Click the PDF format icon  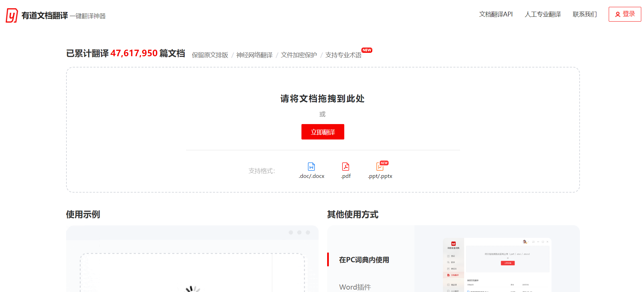pos(346,167)
